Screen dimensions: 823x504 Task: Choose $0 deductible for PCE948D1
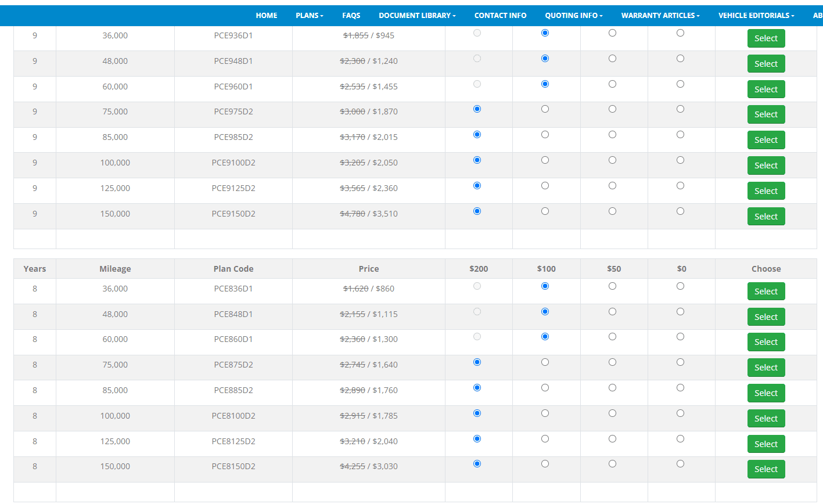[680, 59]
